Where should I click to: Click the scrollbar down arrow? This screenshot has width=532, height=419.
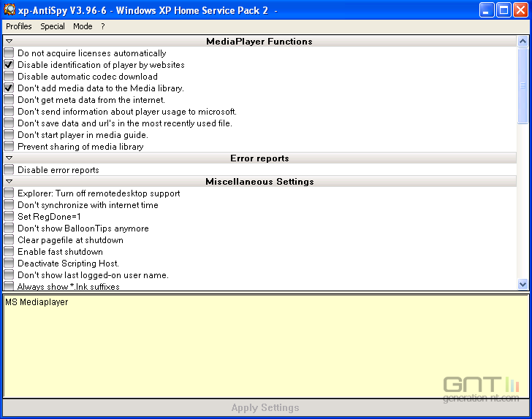[x=522, y=284]
